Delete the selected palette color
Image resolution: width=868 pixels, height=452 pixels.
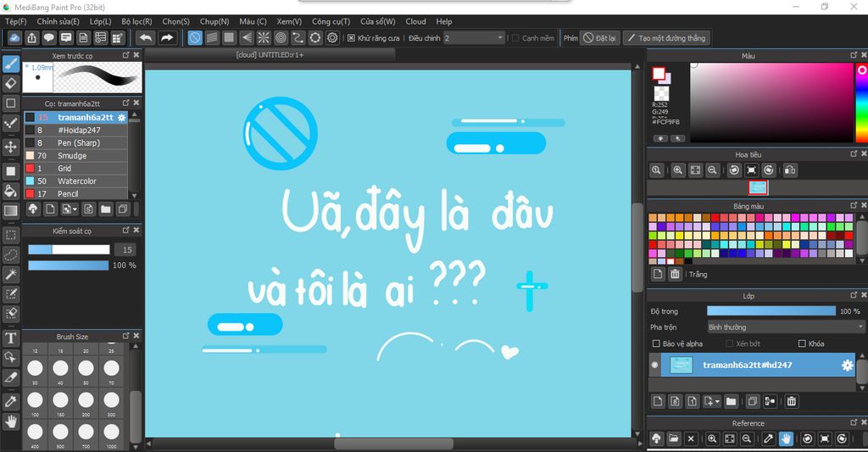tap(675, 274)
